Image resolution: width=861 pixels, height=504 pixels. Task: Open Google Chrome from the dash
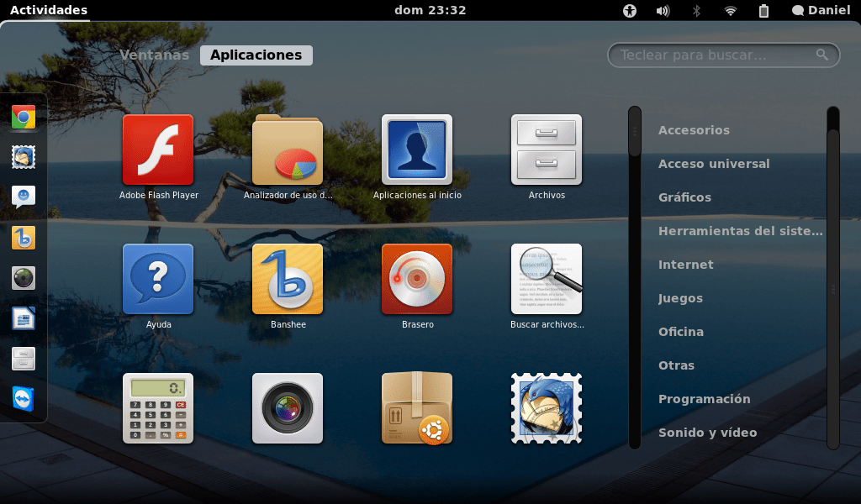pyautogui.click(x=24, y=117)
